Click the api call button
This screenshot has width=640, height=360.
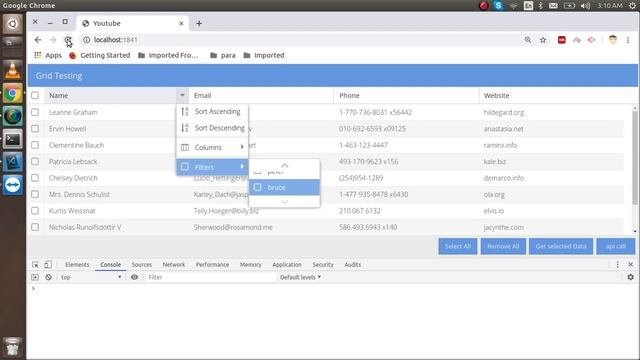[x=616, y=246]
